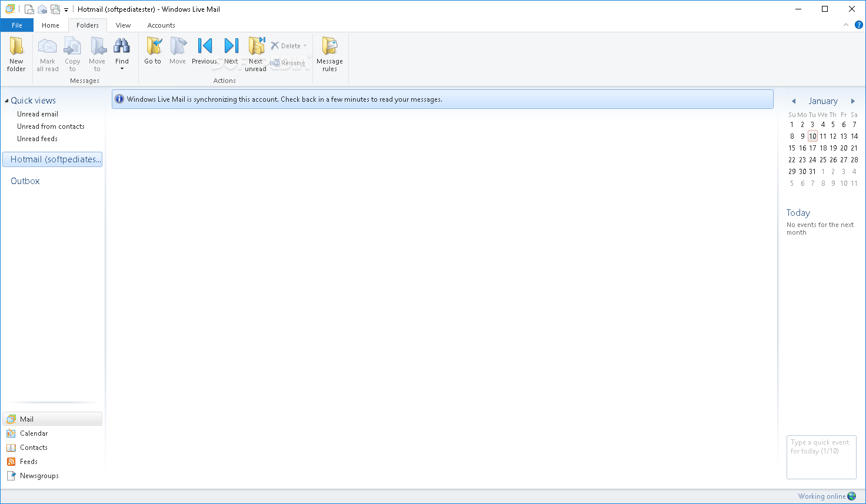Click Mark all read icon
Image resolution: width=866 pixels, height=504 pixels.
(48, 54)
